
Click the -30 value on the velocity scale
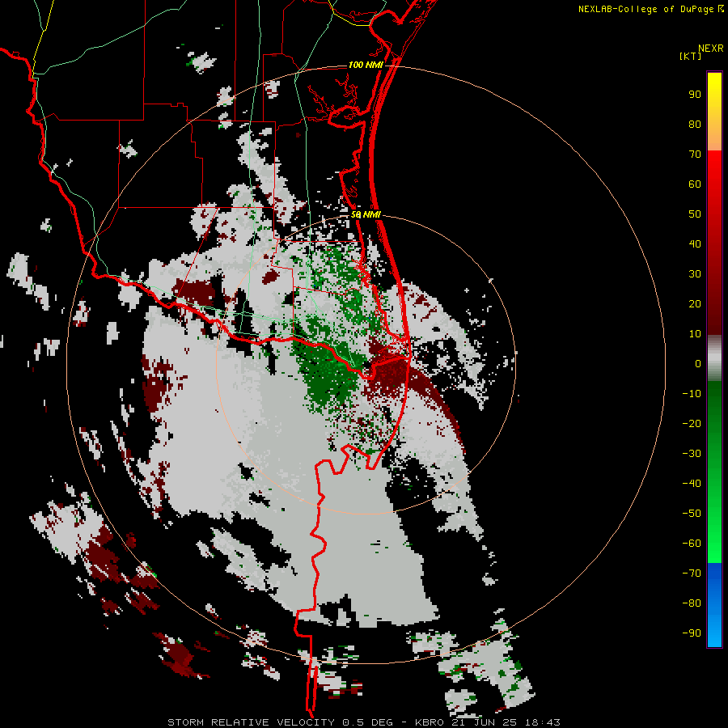(x=692, y=454)
